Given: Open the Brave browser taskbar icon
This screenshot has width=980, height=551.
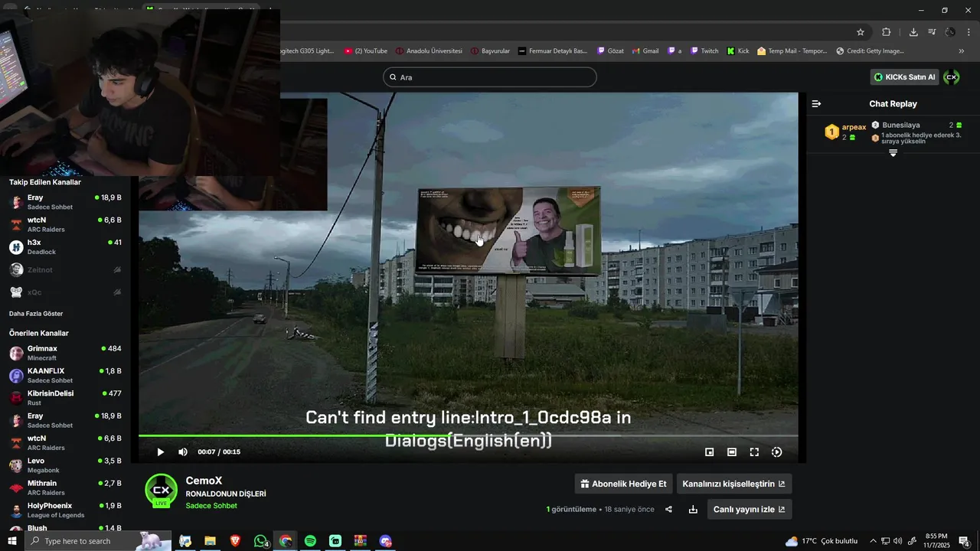Looking at the screenshot, I should tap(235, 541).
